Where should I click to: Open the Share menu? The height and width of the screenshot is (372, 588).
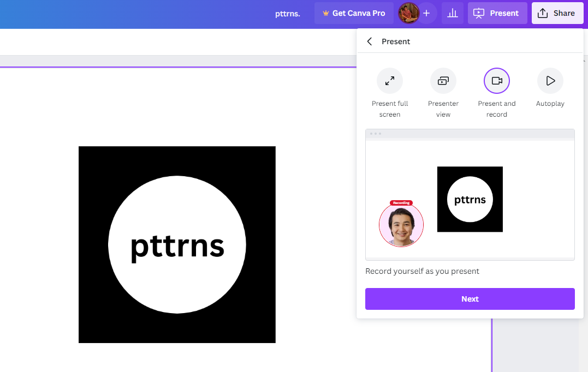(x=557, y=13)
